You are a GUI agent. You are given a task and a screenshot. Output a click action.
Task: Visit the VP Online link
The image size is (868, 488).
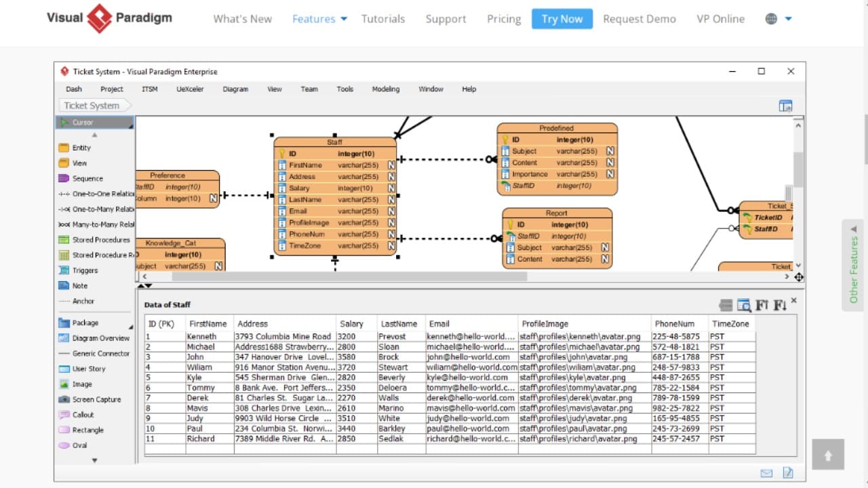720,19
